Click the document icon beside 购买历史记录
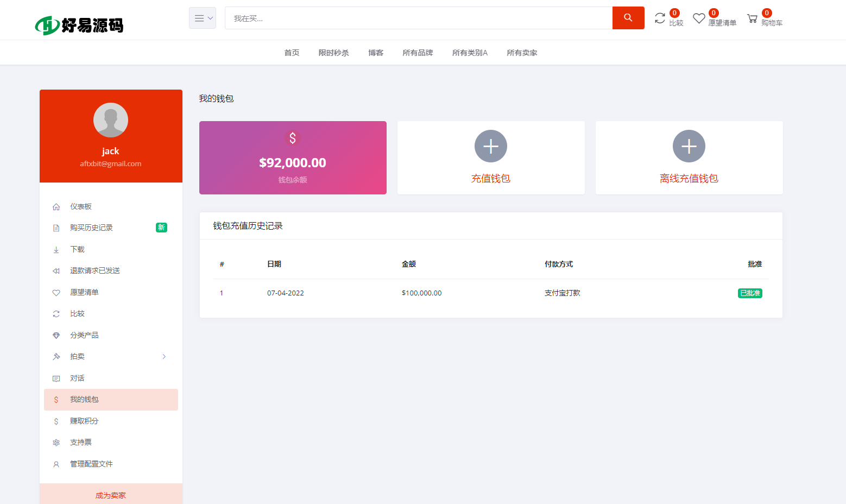The image size is (846, 504). point(56,228)
